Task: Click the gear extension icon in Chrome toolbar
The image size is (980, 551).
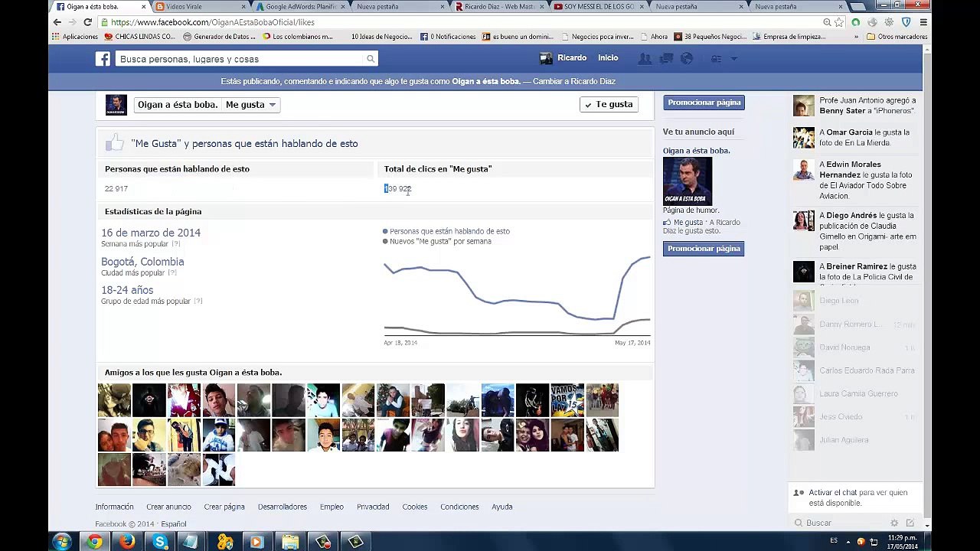Action: click(x=889, y=22)
